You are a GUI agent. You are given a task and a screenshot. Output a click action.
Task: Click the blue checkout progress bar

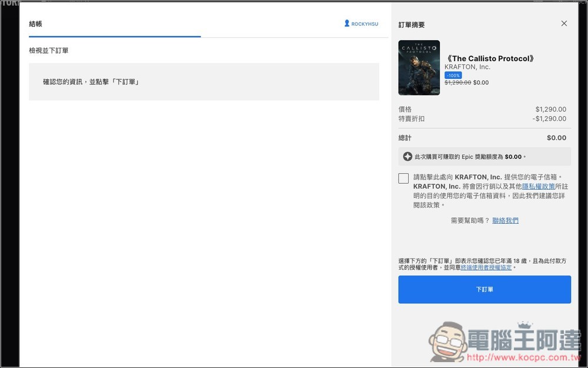(x=115, y=37)
